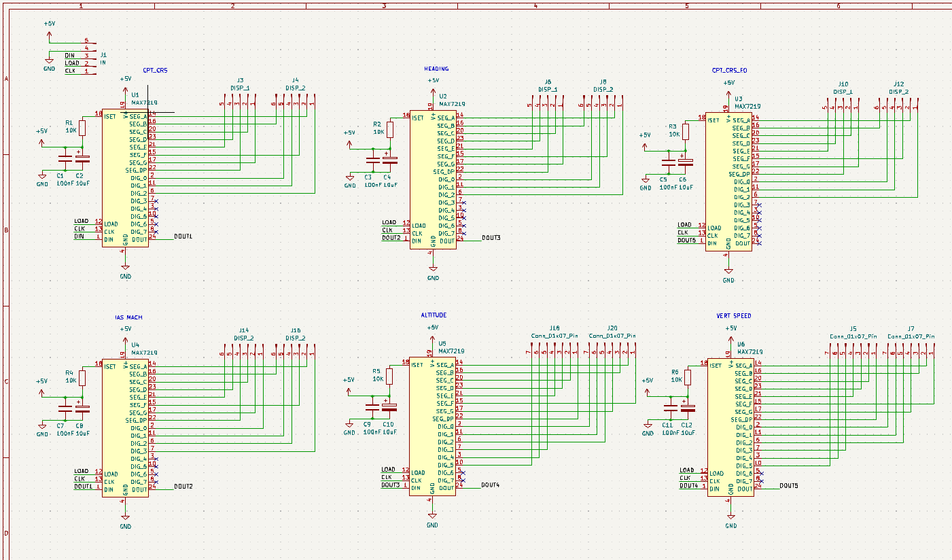Select capacitor C9 100nF
The image size is (952, 560).
tap(372, 407)
